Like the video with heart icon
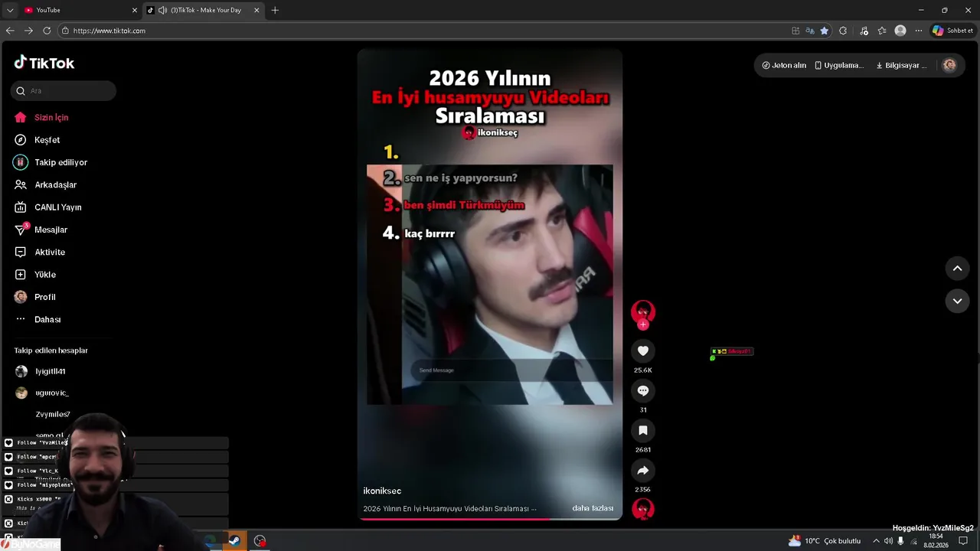Viewport: 980px width, 551px height. [x=643, y=350]
